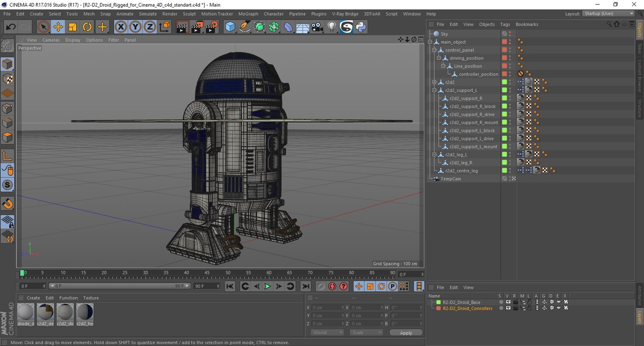
Task: Click the light bulb Light icon
Action: [332, 27]
